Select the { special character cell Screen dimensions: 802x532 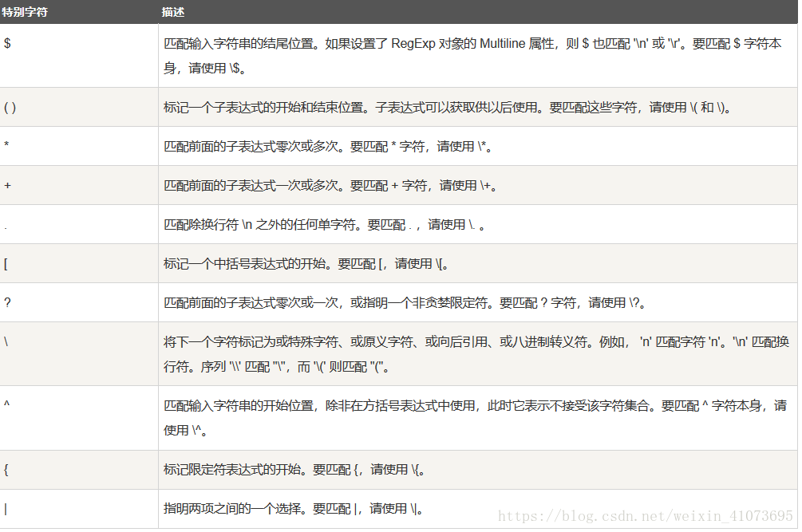(79, 470)
